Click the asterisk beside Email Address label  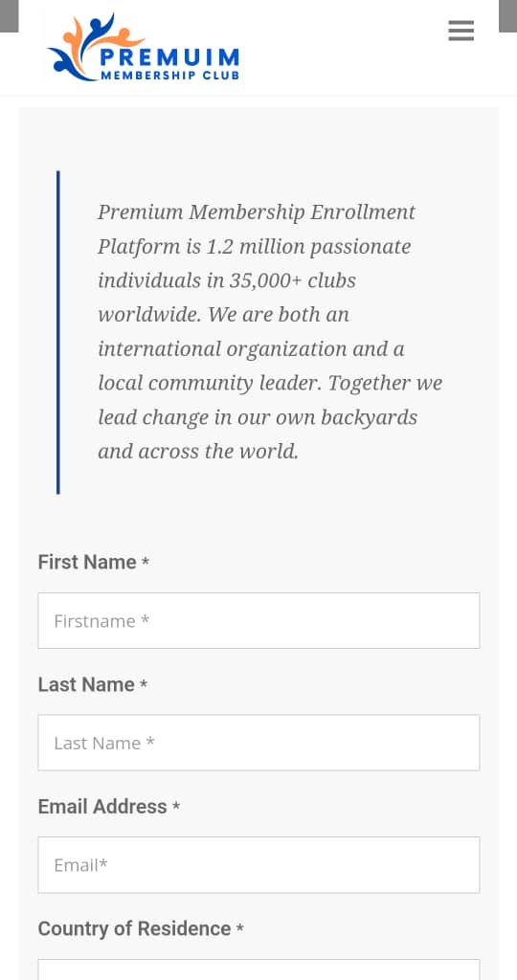[x=175, y=807]
